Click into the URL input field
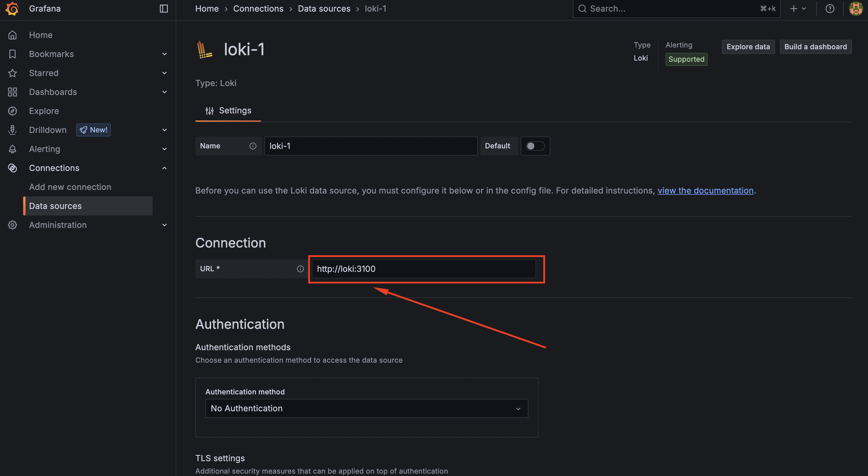 coord(423,269)
